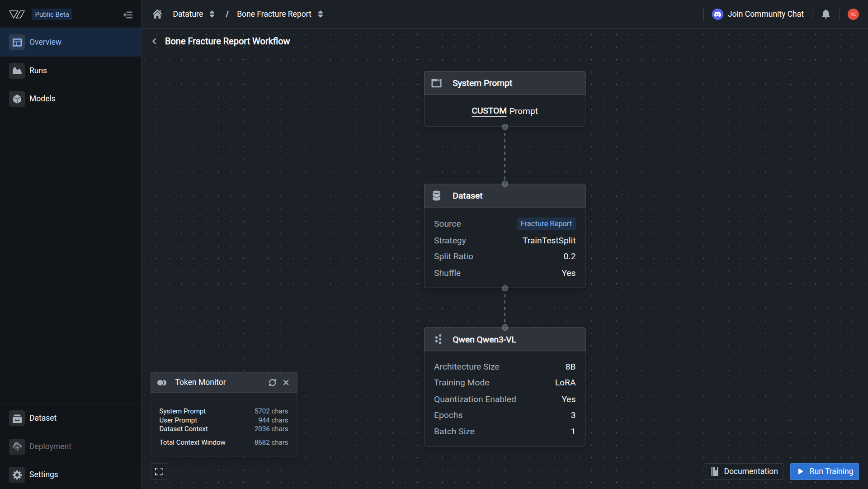Viewport: 868px width, 489px height.
Task: Click the Total Context Window 8682 chars row
Action: pyautogui.click(x=223, y=442)
